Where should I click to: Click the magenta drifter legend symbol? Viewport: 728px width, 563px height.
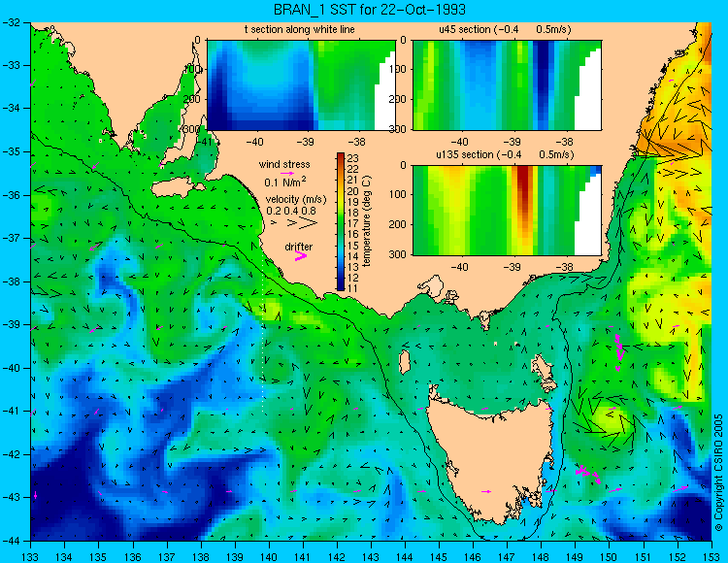point(301,255)
